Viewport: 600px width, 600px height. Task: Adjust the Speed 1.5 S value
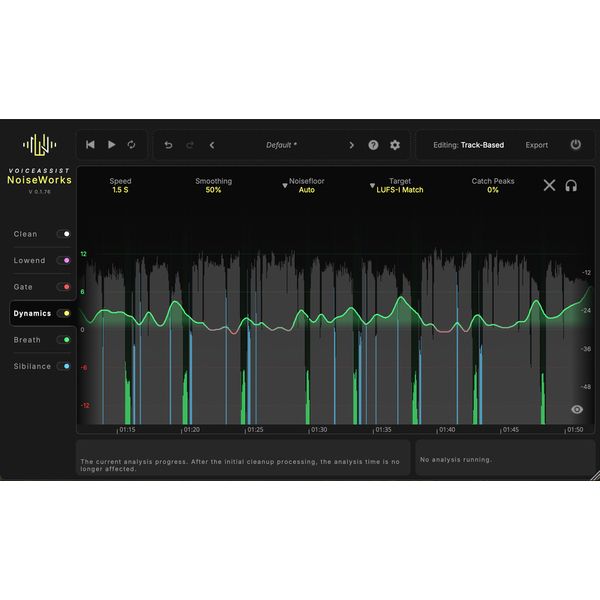[120, 190]
